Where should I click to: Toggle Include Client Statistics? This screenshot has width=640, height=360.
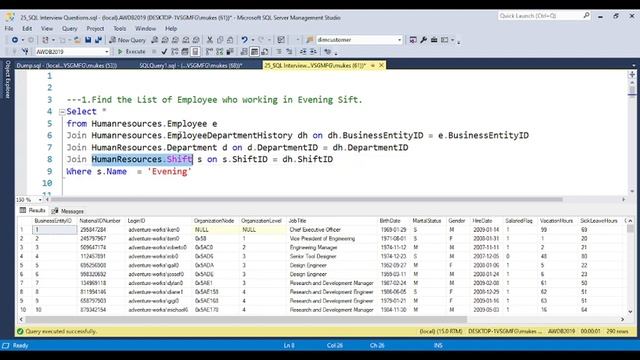click(x=230, y=52)
